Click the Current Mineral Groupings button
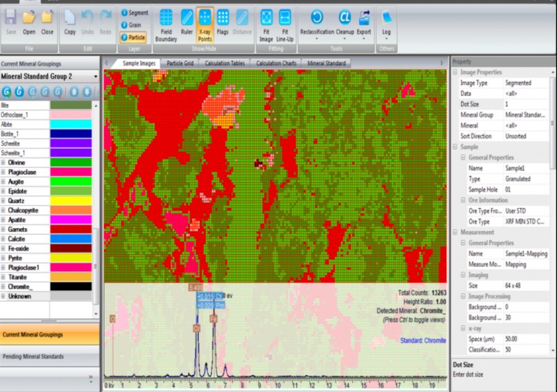557x392 pixels. click(x=49, y=335)
